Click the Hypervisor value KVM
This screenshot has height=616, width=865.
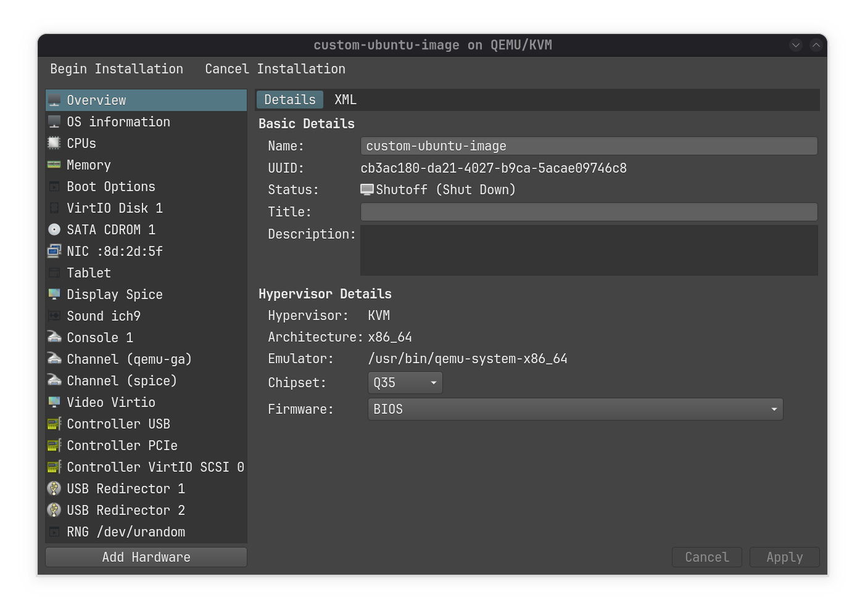coord(379,316)
